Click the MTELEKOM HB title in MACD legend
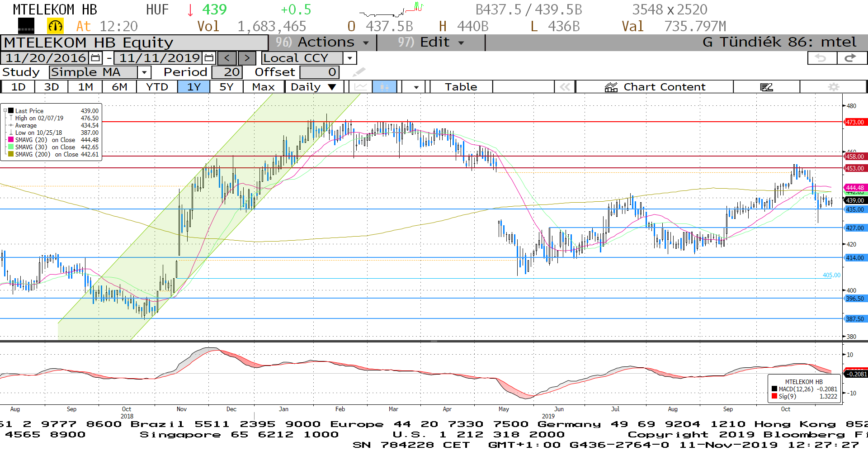 click(x=804, y=382)
